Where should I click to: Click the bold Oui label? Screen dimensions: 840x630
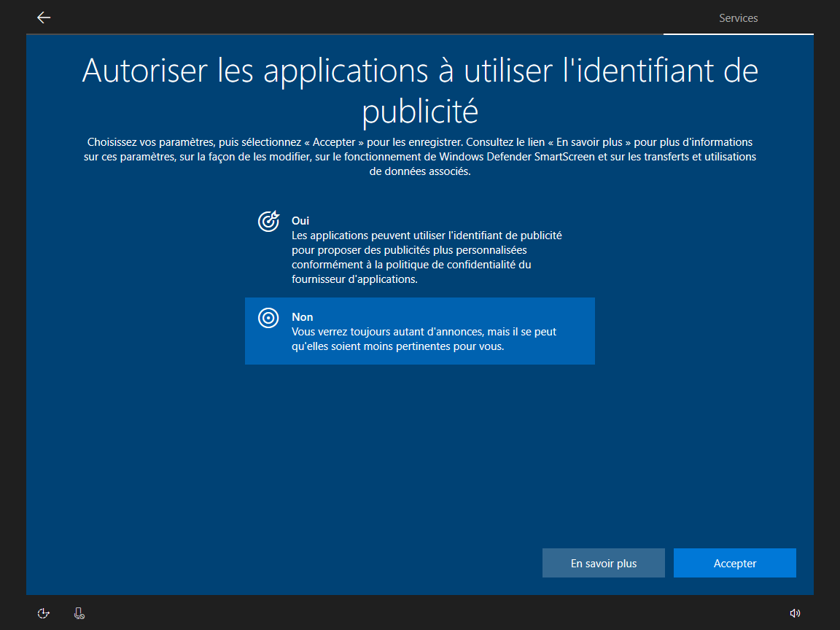coord(300,221)
